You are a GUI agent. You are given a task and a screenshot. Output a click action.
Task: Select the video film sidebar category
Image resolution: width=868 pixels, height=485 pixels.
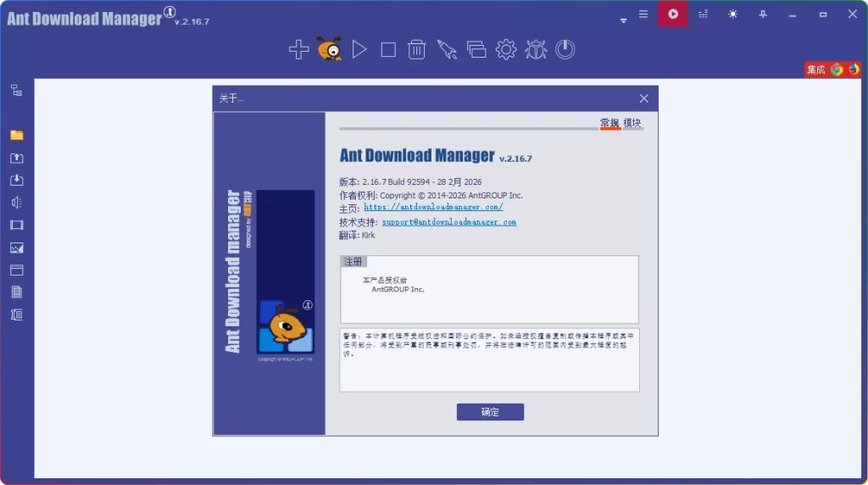(x=17, y=225)
